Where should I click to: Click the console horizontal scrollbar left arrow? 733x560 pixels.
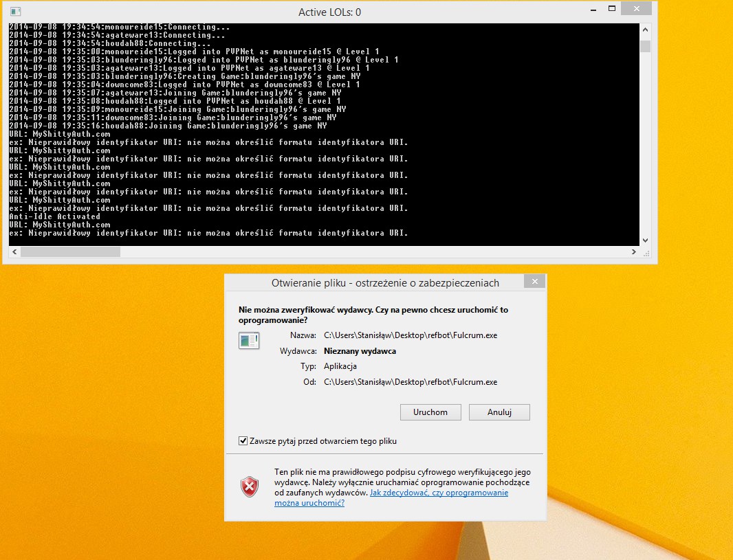coord(14,251)
